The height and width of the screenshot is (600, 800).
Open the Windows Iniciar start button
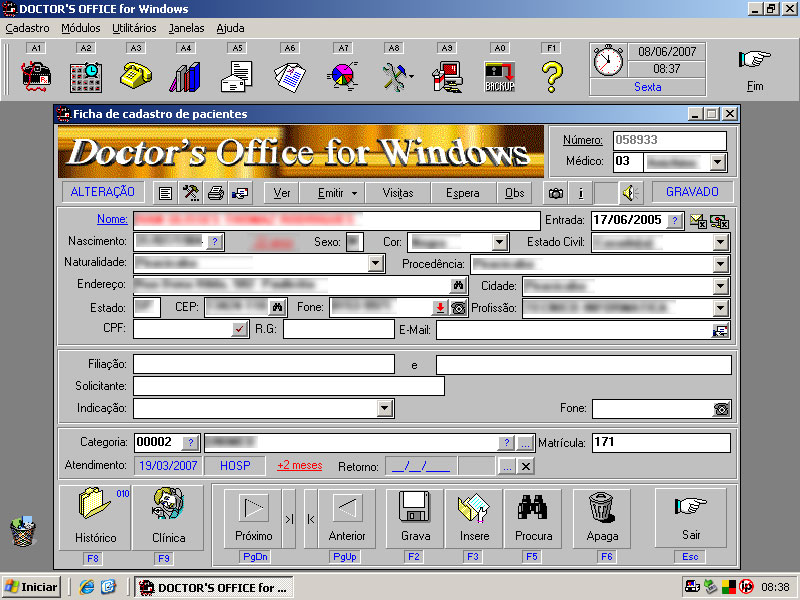click(x=31, y=587)
